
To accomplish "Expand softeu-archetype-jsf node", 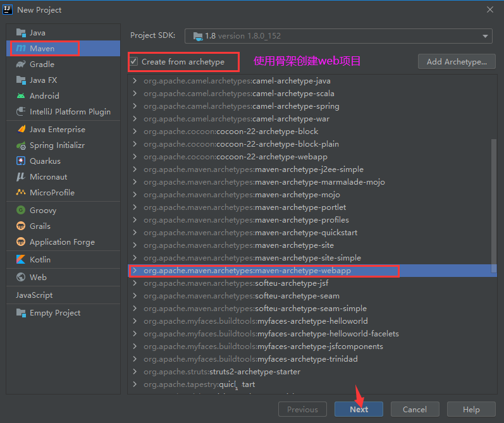I will point(135,283).
